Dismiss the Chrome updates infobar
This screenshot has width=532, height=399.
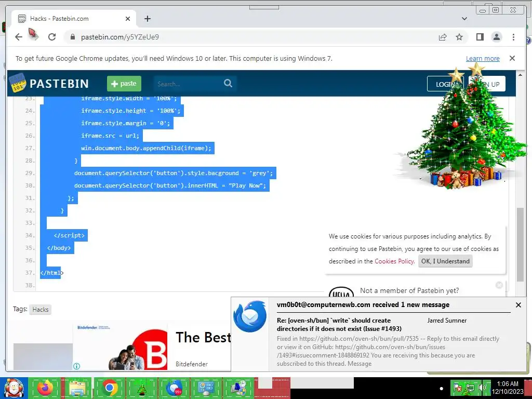pos(512,58)
